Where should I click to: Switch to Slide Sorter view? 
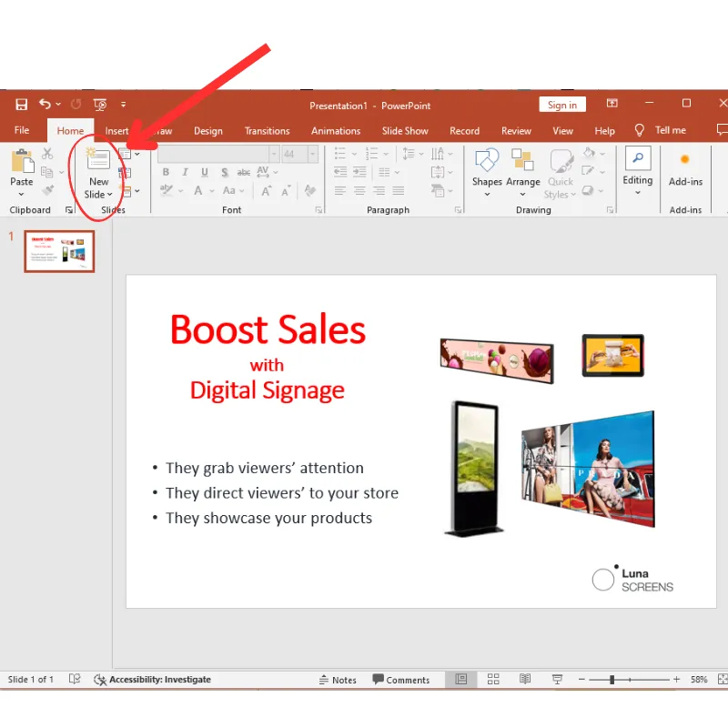point(493,680)
